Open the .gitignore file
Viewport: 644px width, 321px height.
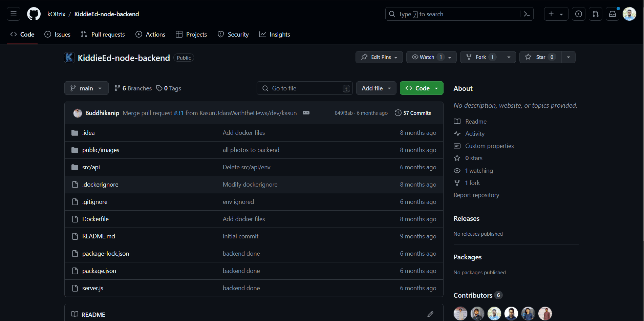click(x=95, y=202)
